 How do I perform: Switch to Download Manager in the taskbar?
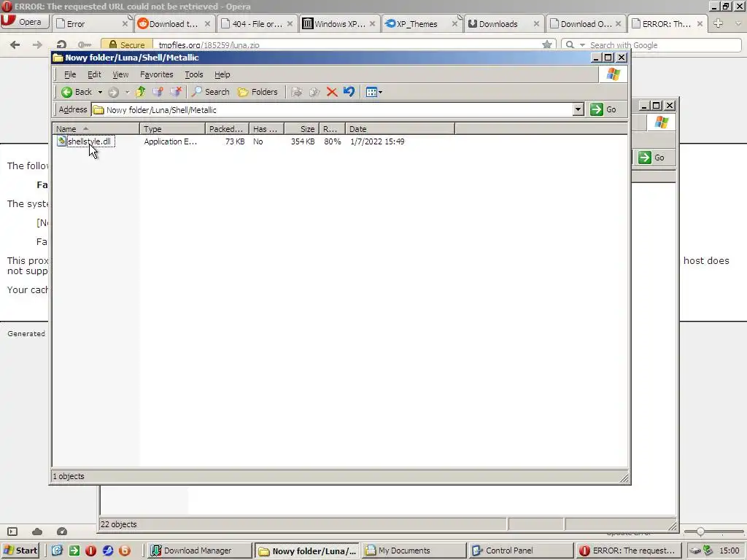tap(198, 551)
